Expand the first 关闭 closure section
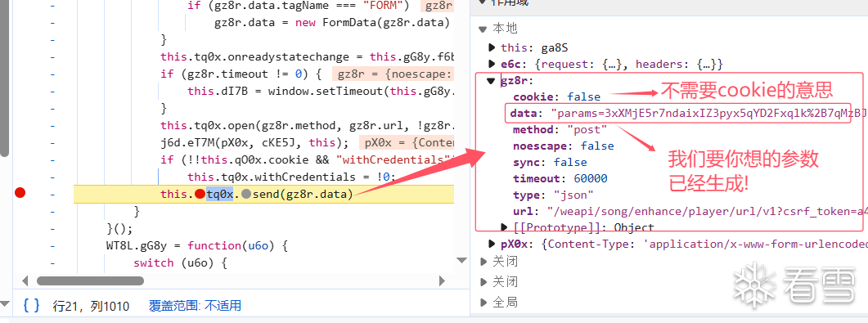The width and height of the screenshot is (868, 323). point(483,261)
